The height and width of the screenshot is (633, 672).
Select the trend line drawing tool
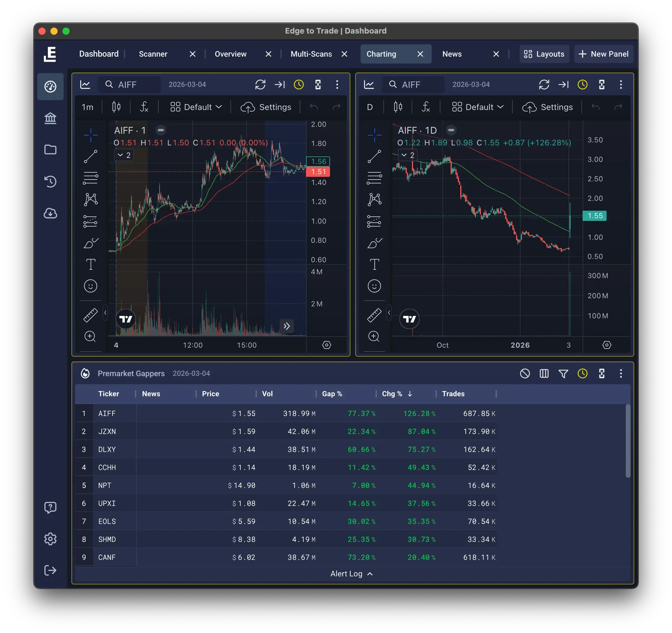(91, 157)
